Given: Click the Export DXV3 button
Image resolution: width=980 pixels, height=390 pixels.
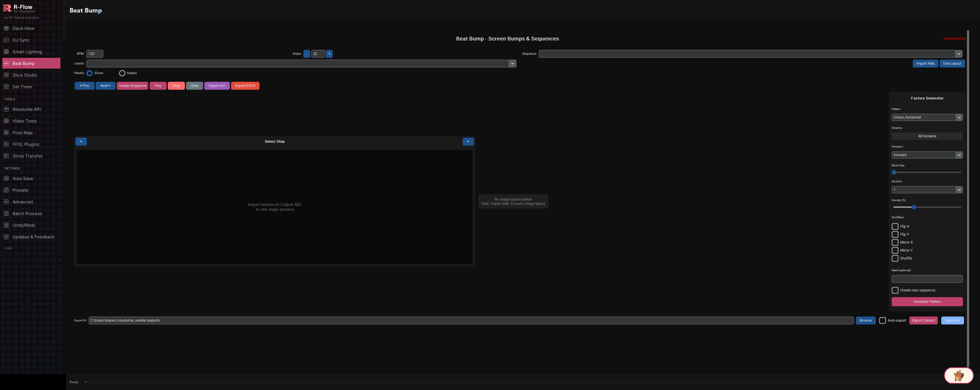Looking at the screenshot, I should point(245,86).
